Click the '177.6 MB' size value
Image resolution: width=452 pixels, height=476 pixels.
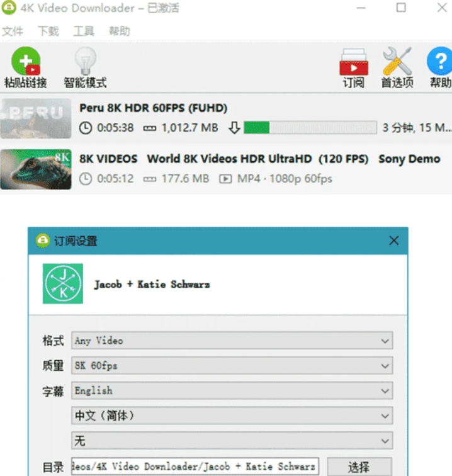(x=185, y=179)
